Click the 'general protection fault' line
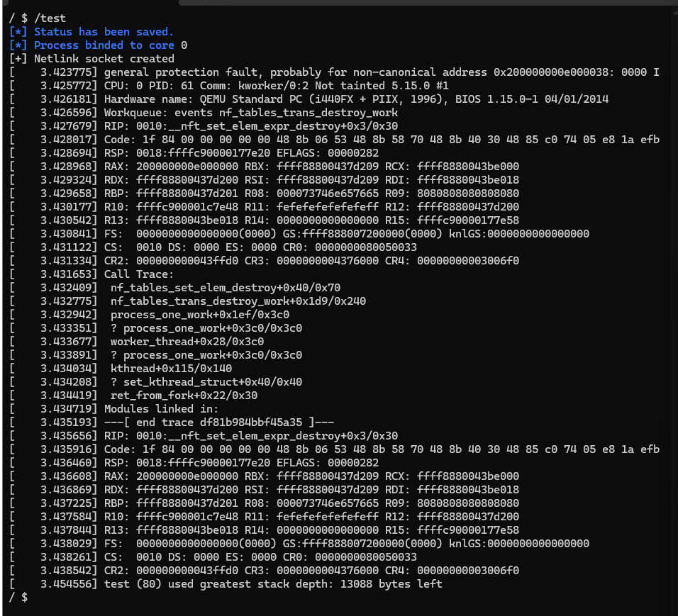Image resolution: width=678 pixels, height=616 pixels. [334, 72]
